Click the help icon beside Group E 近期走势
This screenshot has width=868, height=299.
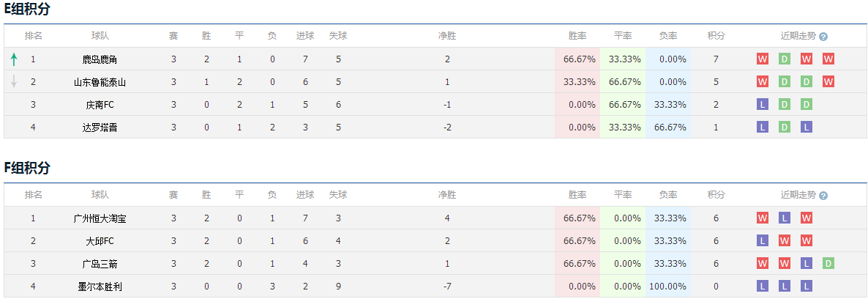[x=823, y=37]
